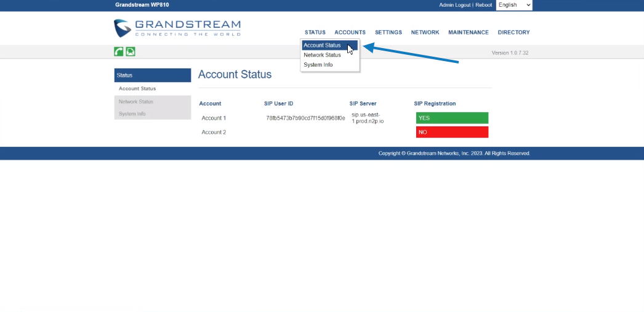Image resolution: width=644 pixels, height=312 pixels.
Task: Click the green message envelope icon
Action: 131,51
